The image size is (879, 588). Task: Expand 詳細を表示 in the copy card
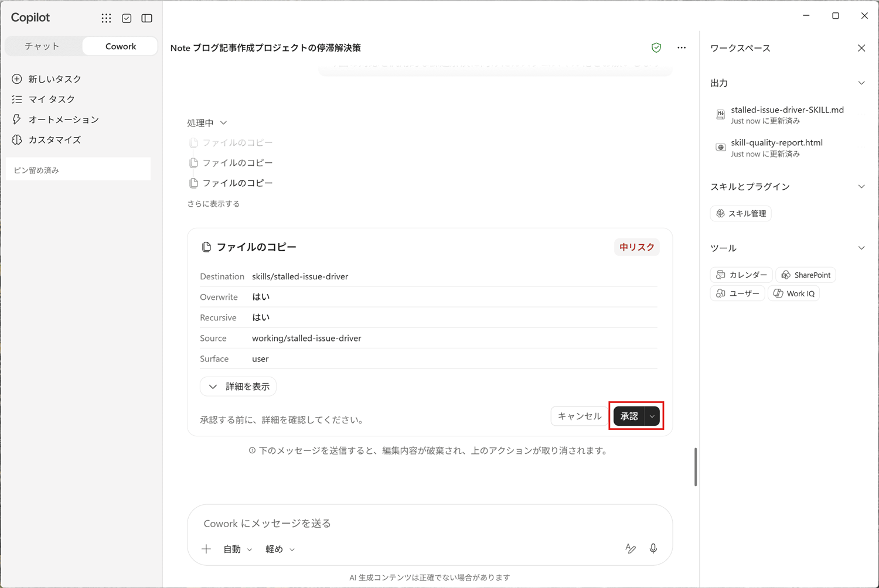(238, 387)
